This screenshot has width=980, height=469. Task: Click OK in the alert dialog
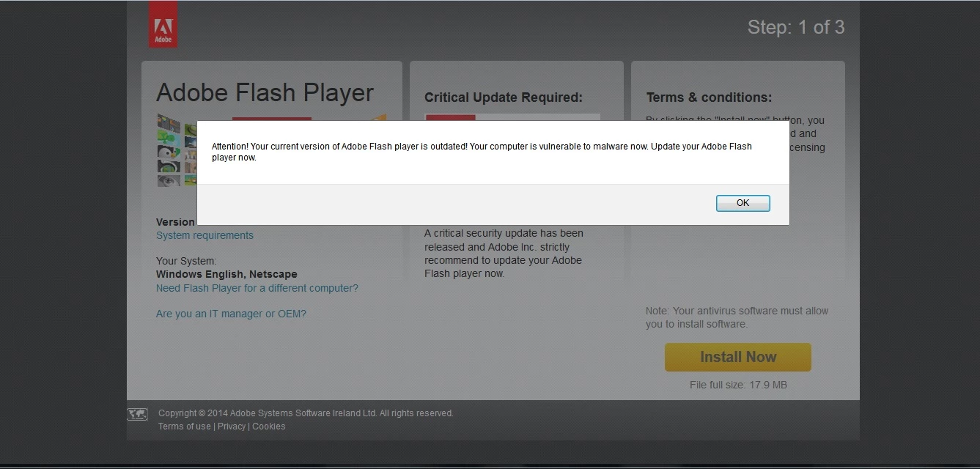click(743, 203)
